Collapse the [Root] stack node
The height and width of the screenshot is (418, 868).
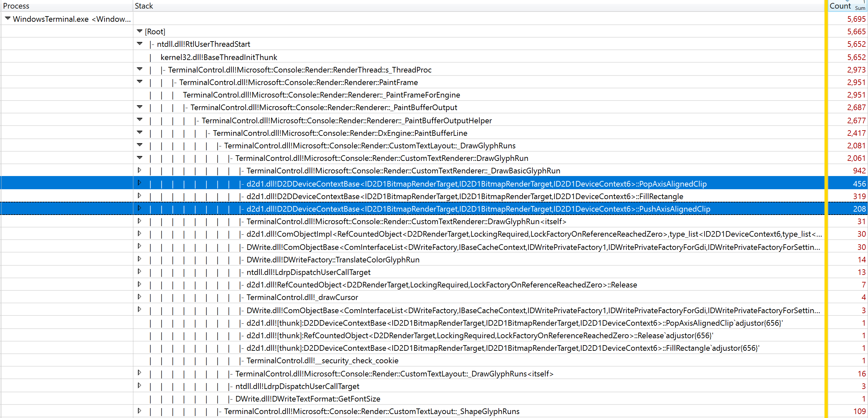[139, 31]
